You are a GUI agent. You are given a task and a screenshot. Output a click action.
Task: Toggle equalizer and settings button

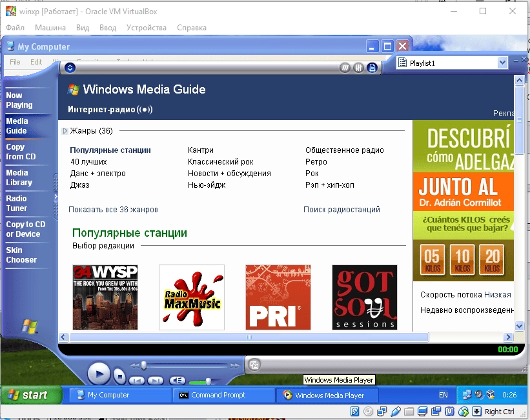358,68
